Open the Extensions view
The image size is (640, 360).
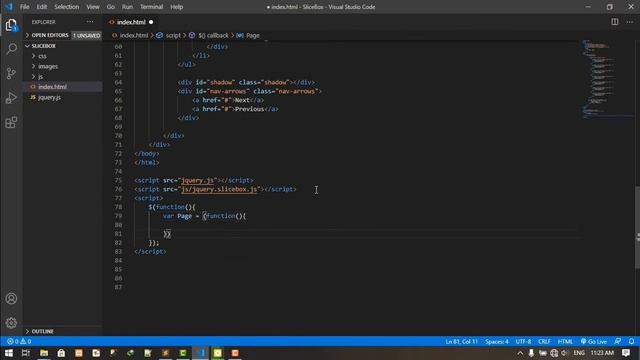pyautogui.click(x=11, y=122)
